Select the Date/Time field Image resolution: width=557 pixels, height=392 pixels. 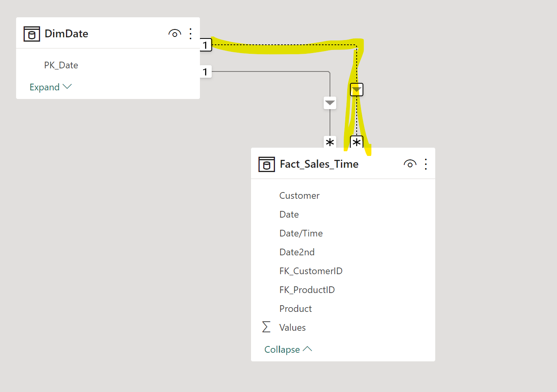[301, 233]
